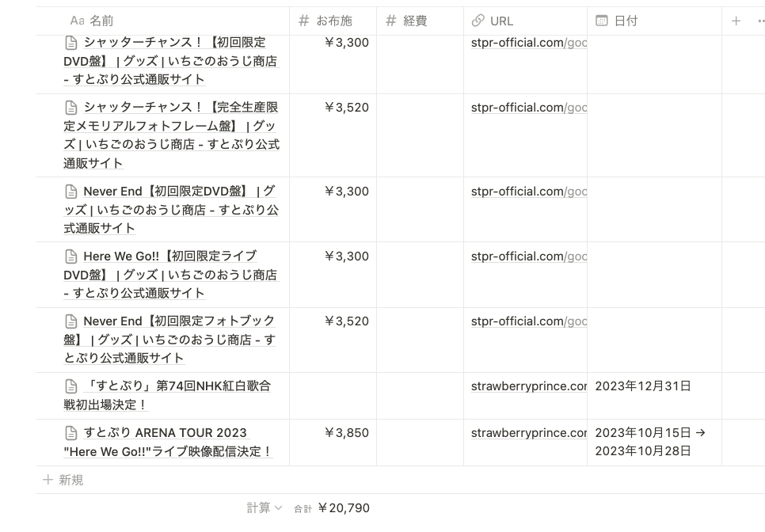
Task: Click page icon of Here We Go!! DVD row
Action: (x=70, y=256)
